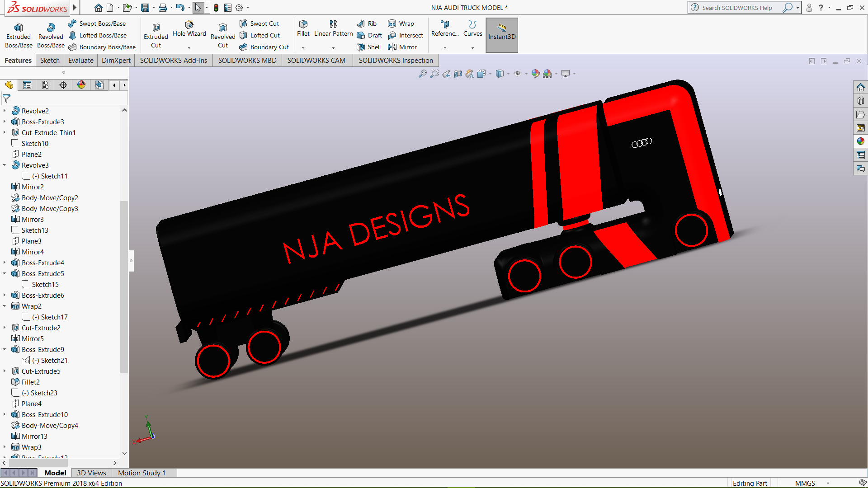Switch to the Sketch tab

(x=50, y=61)
